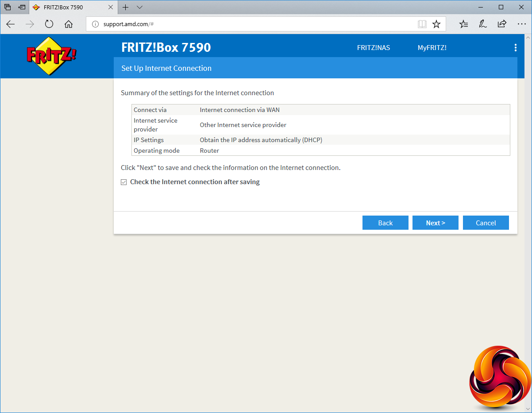Minimize the browser window
This screenshot has width=532, height=413.
[x=480, y=7]
